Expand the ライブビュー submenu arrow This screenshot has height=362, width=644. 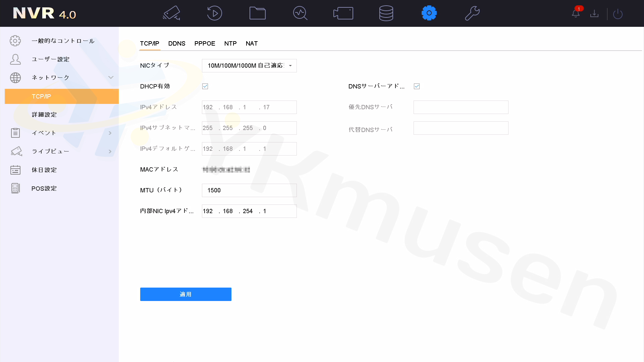point(110,152)
